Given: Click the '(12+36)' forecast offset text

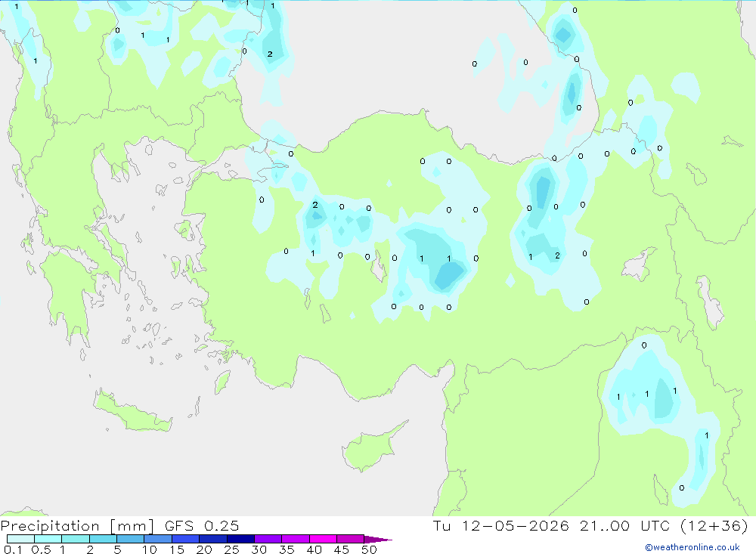Looking at the screenshot, I should point(714,525).
